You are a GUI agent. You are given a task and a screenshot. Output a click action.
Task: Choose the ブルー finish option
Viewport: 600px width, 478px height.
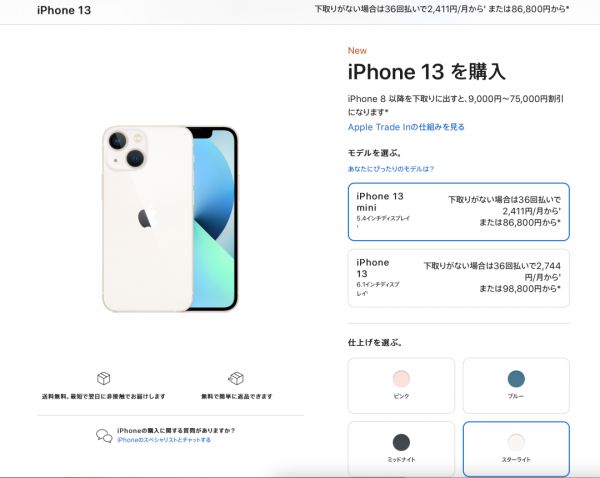(x=516, y=386)
